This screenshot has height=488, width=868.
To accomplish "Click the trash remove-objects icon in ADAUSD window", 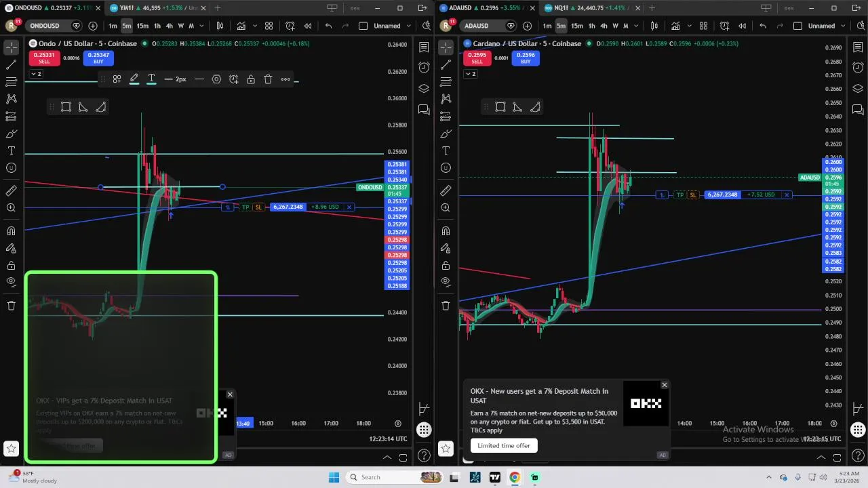I will pyautogui.click(x=446, y=306).
